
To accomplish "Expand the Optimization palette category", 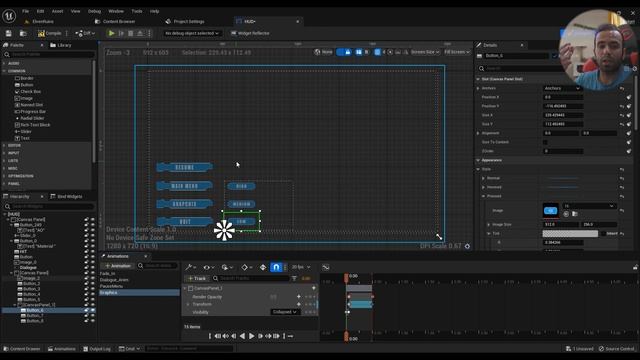I will tap(4, 176).
